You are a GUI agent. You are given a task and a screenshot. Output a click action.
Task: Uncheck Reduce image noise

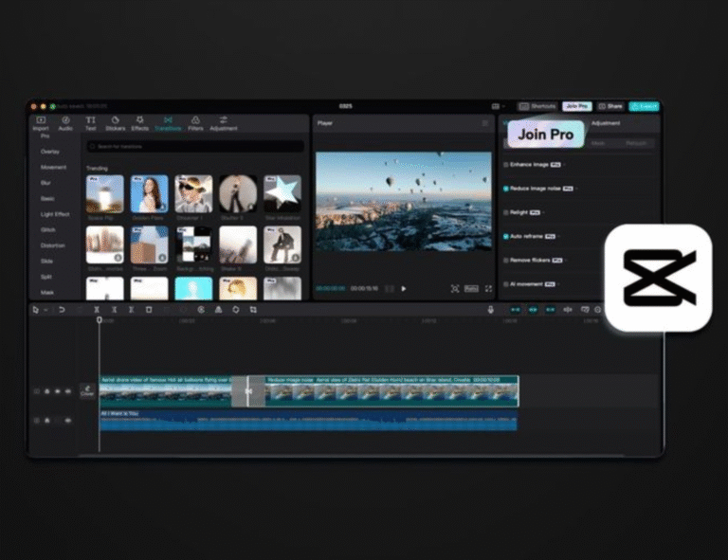506,189
